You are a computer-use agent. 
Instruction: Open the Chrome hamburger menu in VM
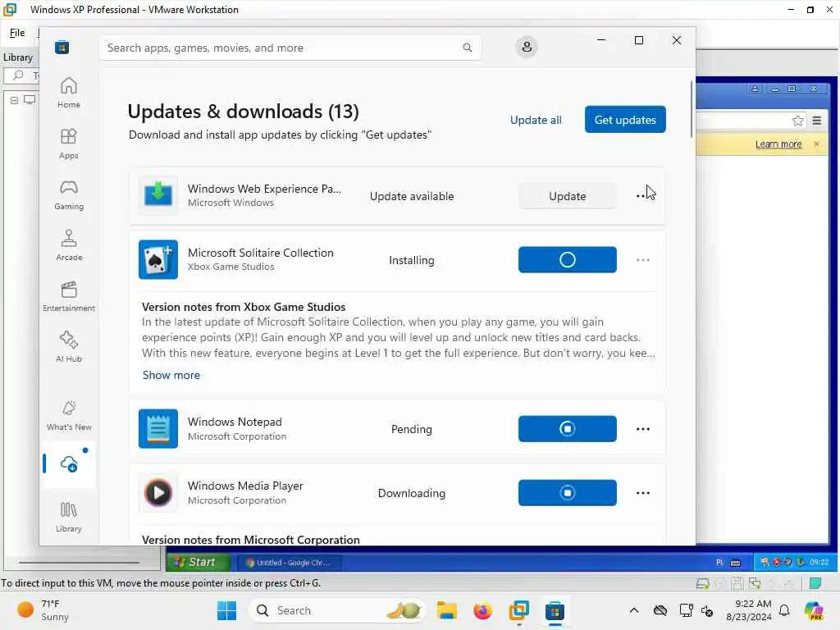[816, 121]
